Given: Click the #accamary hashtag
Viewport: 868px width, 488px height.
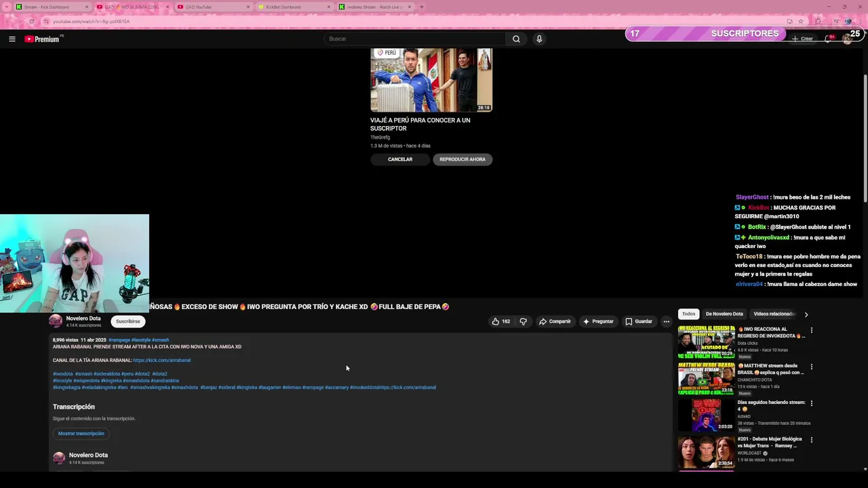Looking at the screenshot, I should pyautogui.click(x=336, y=388).
